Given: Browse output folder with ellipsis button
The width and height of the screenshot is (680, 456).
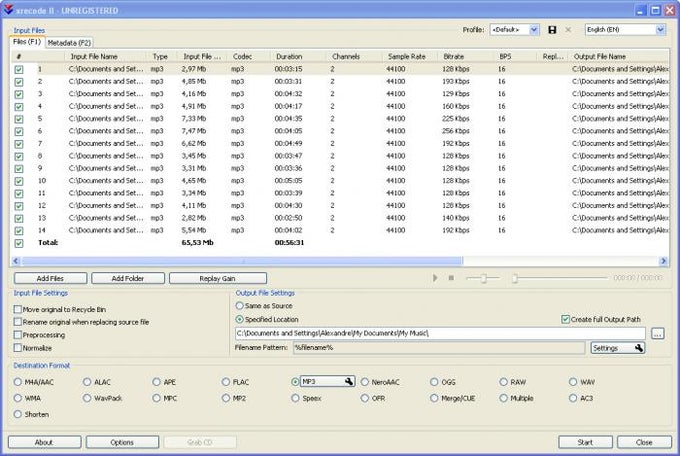Looking at the screenshot, I should coord(658,334).
